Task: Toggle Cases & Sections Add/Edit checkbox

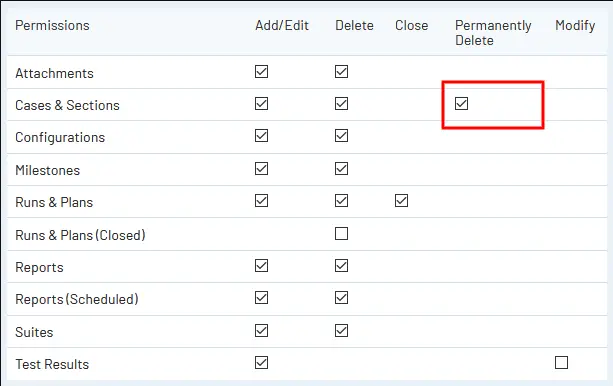Action: point(261,104)
